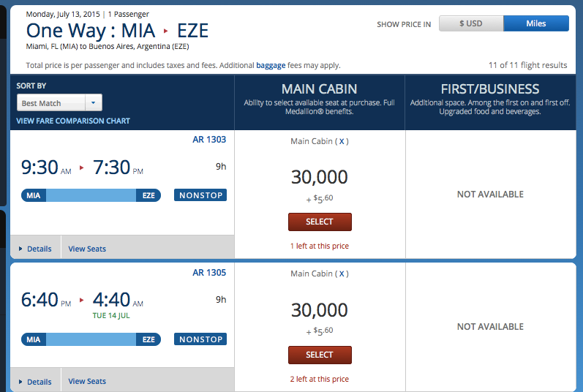Image resolution: width=583 pixels, height=392 pixels.
Task: Click the red arrow between 9:30 and 7:30
Action: click(82, 167)
